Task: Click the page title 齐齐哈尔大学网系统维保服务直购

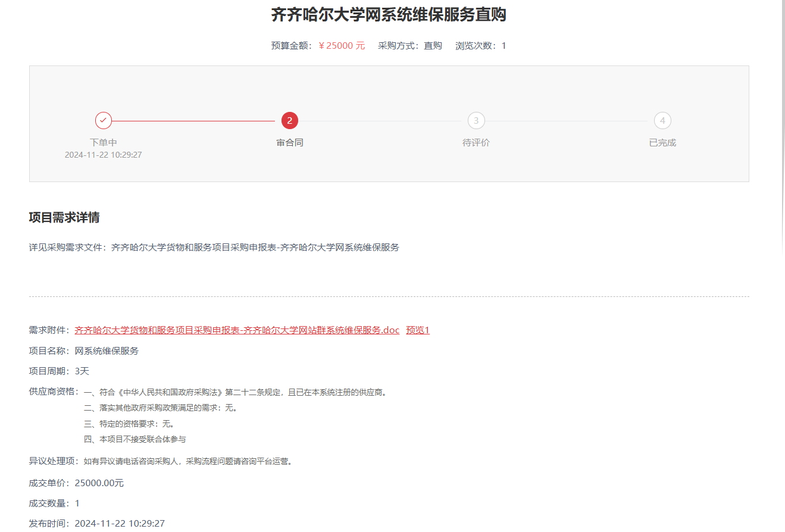Action: point(389,15)
